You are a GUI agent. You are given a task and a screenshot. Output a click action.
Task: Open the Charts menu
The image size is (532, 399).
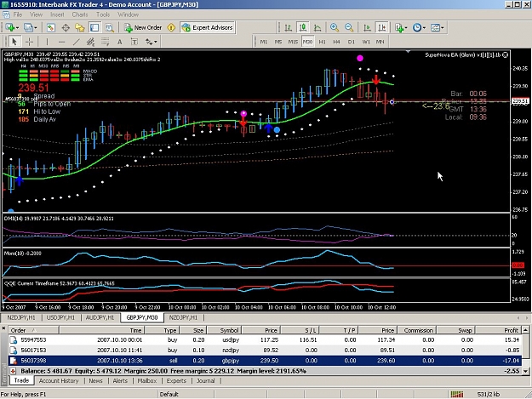tap(80, 14)
